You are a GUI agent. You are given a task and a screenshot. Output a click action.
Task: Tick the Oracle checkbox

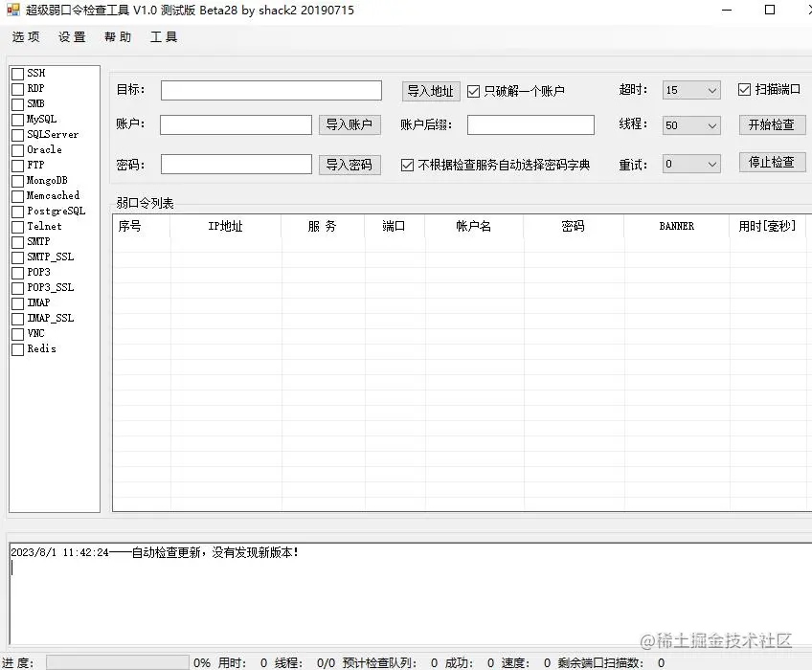coord(17,150)
